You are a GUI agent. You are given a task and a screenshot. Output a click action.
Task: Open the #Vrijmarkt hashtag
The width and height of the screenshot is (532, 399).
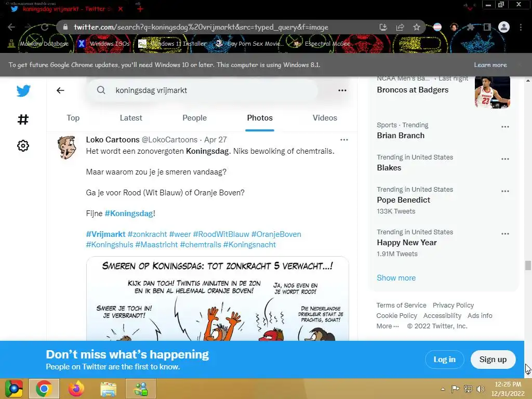pyautogui.click(x=105, y=234)
